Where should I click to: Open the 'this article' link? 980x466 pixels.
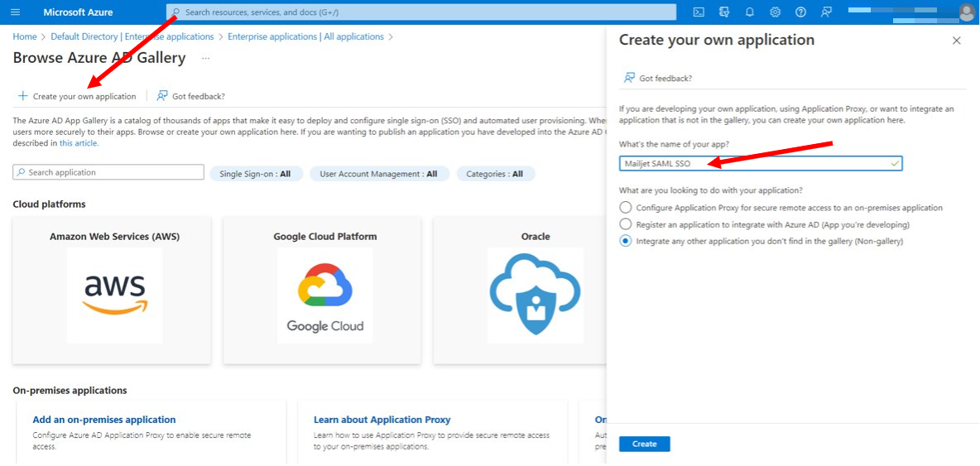tap(79, 143)
